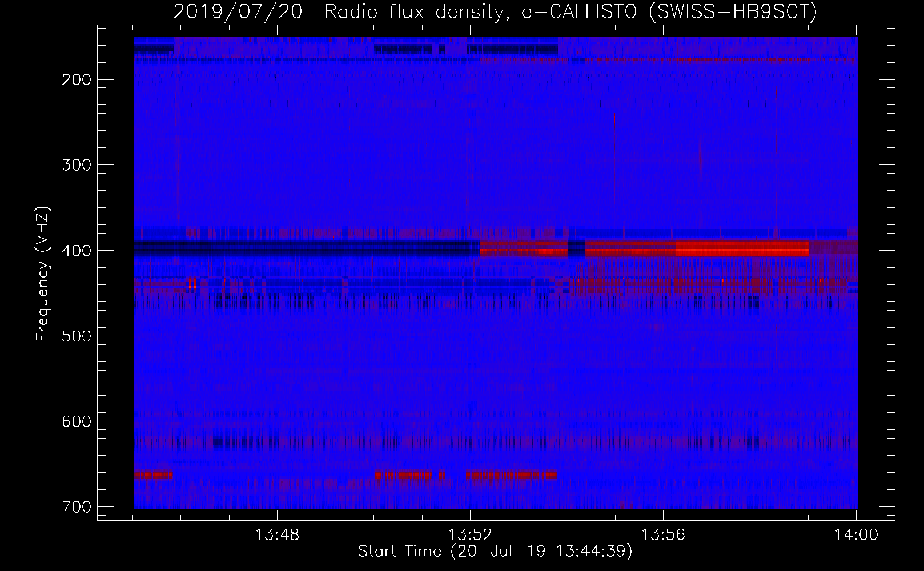This screenshot has height=571, width=924.
Task: Click the 600 frequency tick label
Action: [76, 421]
